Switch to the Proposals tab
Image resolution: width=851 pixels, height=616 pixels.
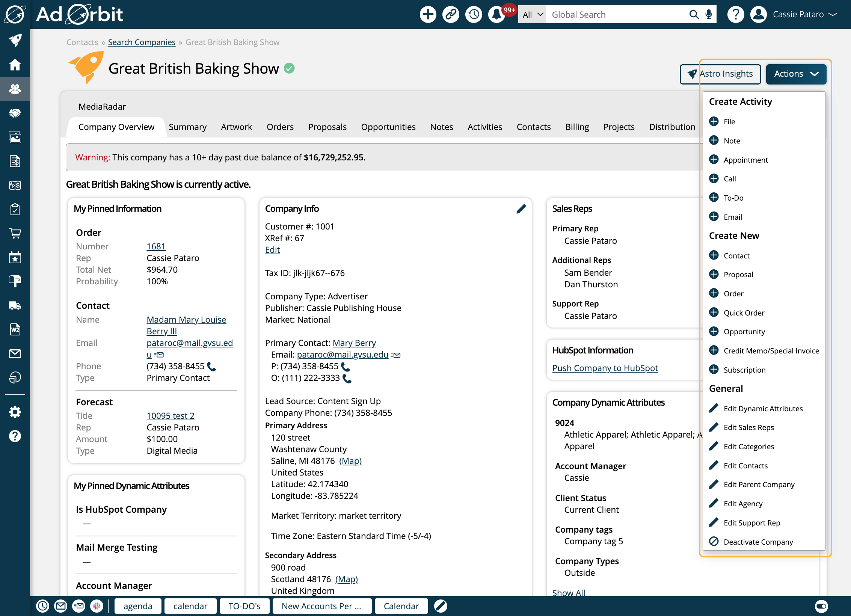[327, 127]
